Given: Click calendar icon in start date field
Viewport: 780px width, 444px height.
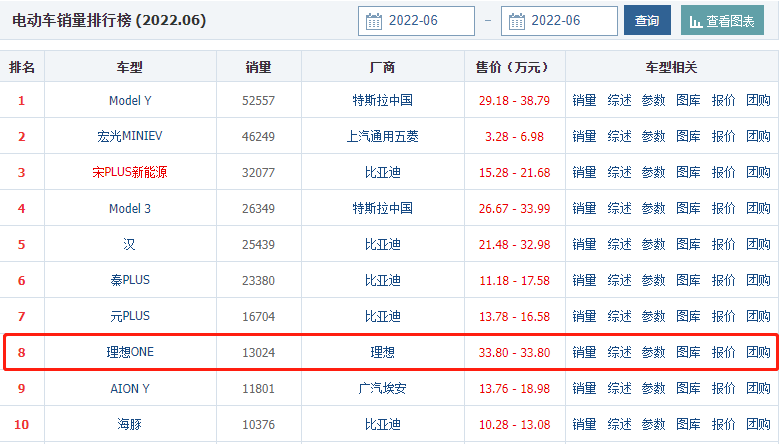Looking at the screenshot, I should 374,21.
